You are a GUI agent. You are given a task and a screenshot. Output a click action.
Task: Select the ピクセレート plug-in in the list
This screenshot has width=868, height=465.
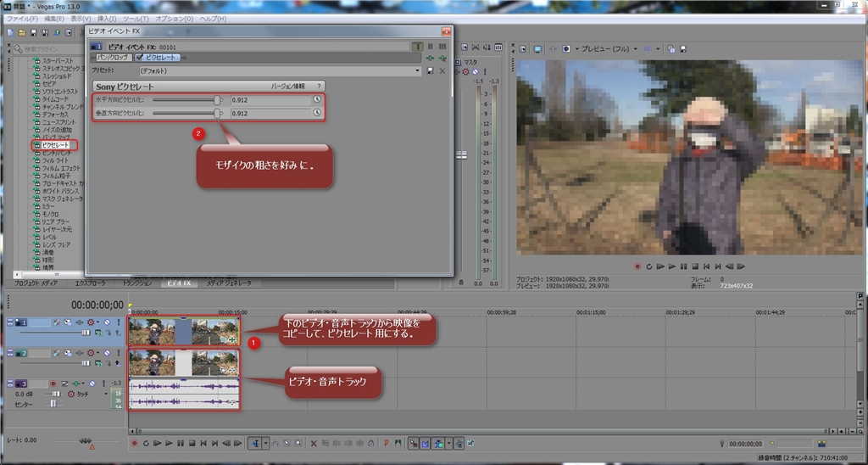click(55, 145)
